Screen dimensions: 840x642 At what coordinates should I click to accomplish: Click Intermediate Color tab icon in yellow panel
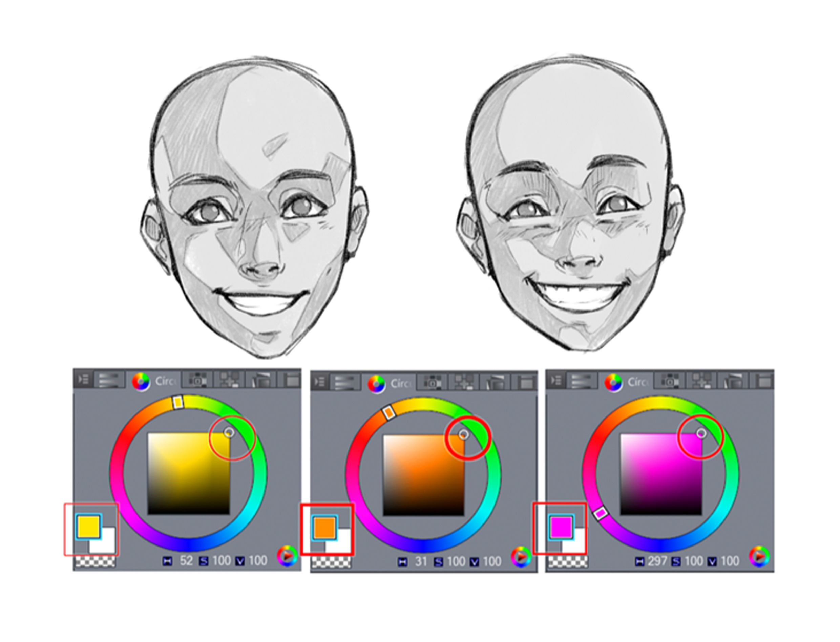[x=229, y=380]
